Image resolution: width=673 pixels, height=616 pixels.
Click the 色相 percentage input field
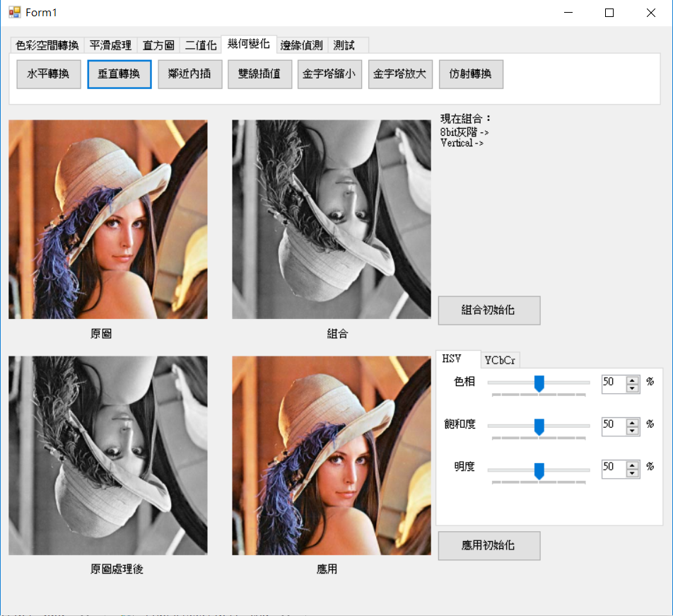(614, 383)
